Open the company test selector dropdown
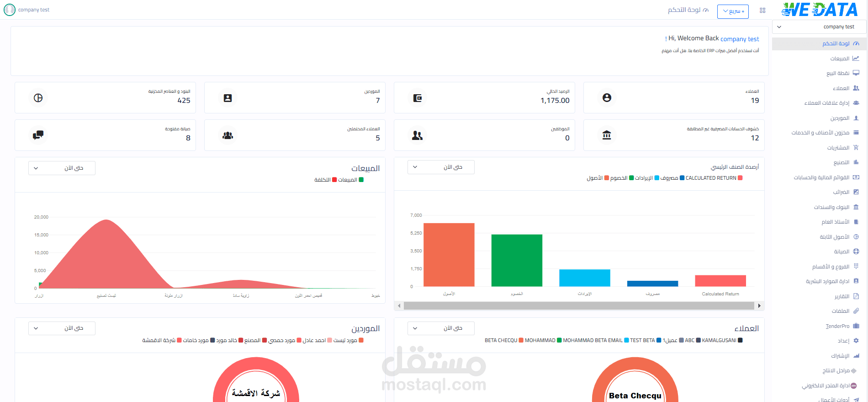 coord(819,27)
